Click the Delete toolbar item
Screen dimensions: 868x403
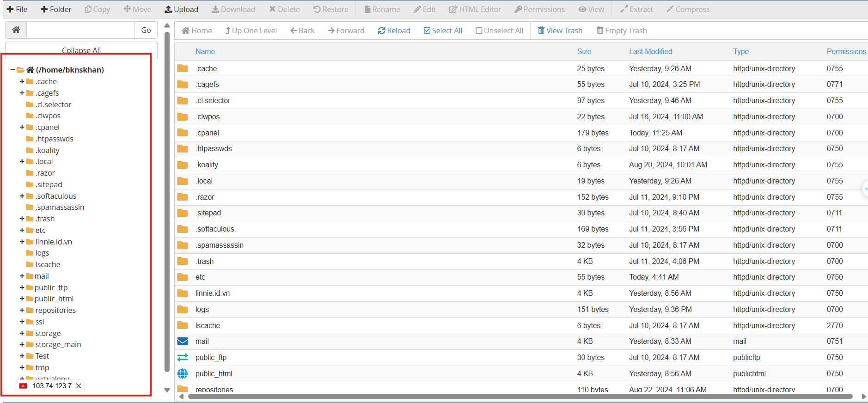[x=284, y=9]
